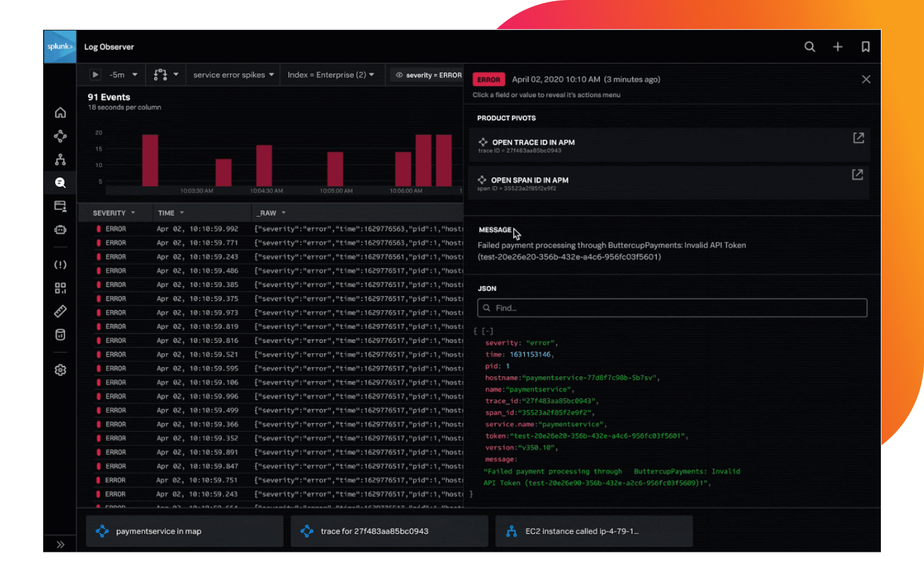Open Alerts via the exclamation mark sidebar icon
Viewport: 924px width, 587px height.
click(60, 265)
